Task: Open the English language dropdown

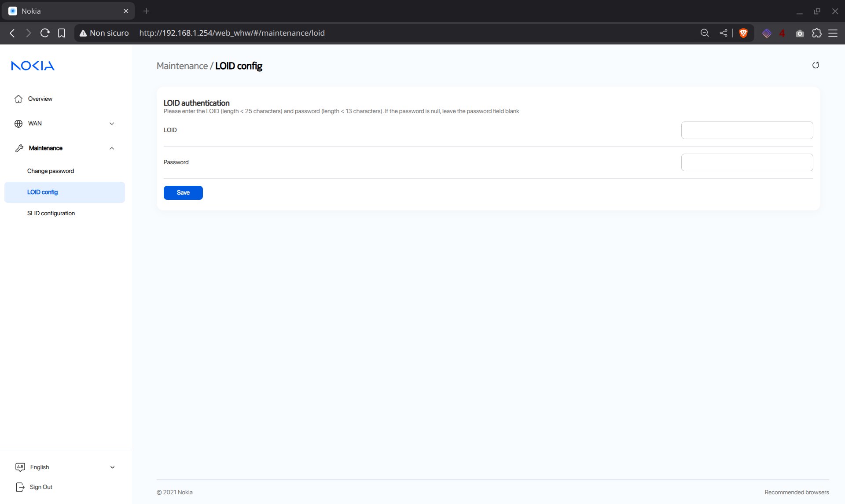Action: click(65, 467)
